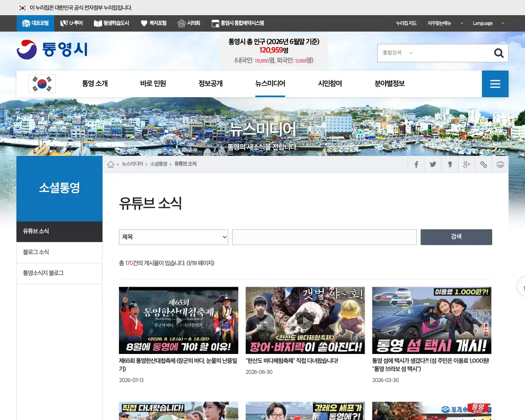
Task: Expand the Language dropdown
Action: [488, 23]
